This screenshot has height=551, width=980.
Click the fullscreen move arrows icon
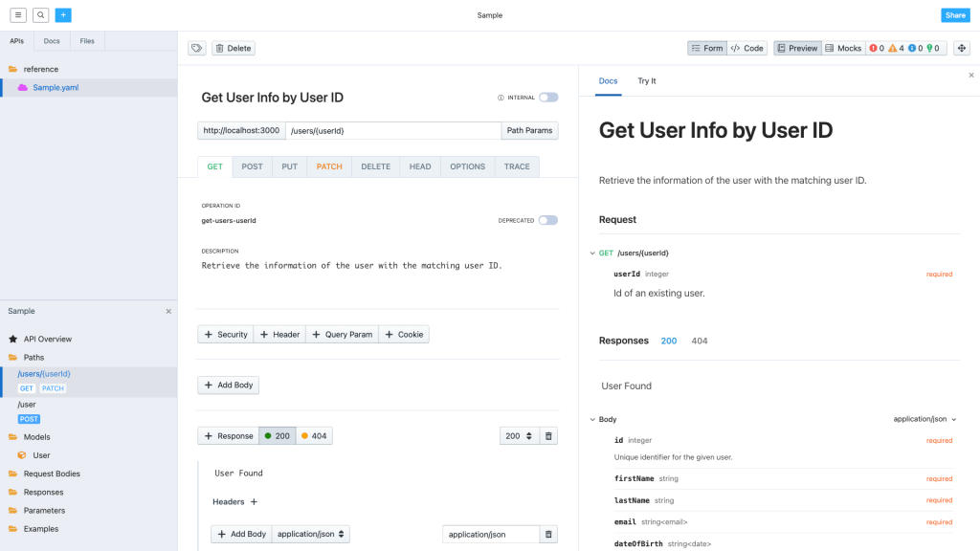962,48
